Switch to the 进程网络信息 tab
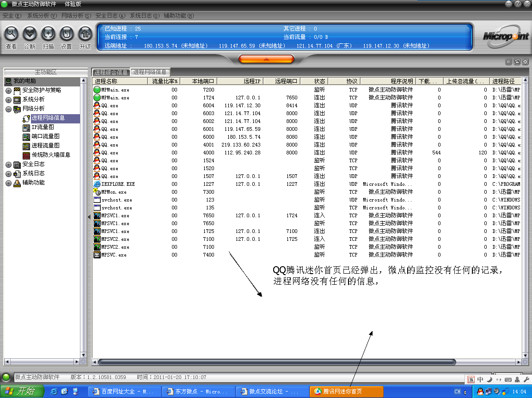The width and height of the screenshot is (532, 398). [x=150, y=72]
